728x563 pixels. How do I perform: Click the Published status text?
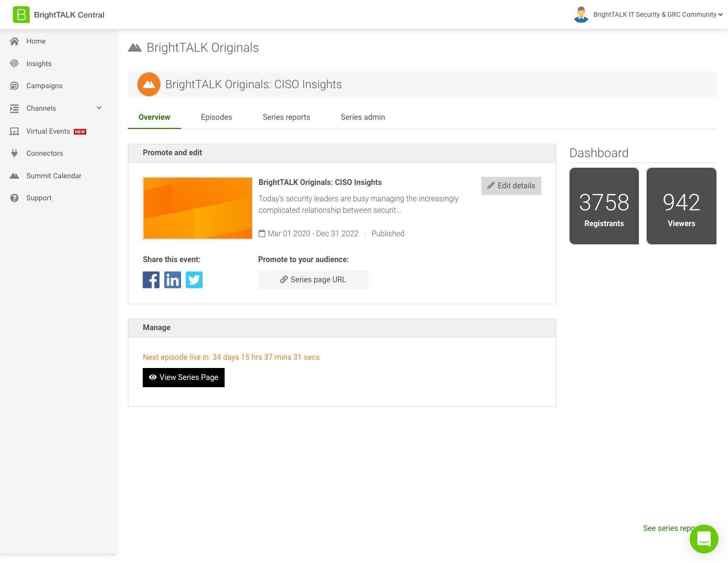(x=388, y=234)
